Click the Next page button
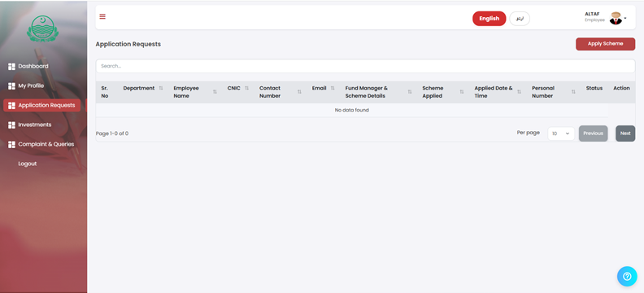The image size is (644, 293). [625, 133]
